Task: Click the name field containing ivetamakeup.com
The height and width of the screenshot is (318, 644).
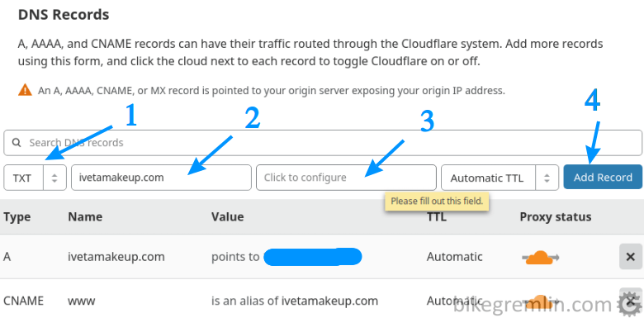Action: (x=161, y=178)
